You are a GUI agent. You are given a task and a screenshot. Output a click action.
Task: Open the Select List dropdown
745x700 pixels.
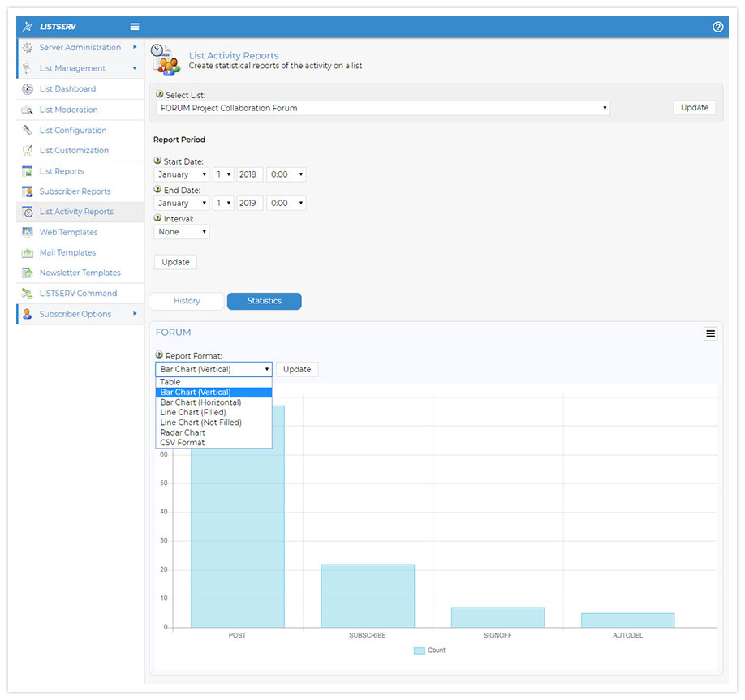[x=383, y=108]
